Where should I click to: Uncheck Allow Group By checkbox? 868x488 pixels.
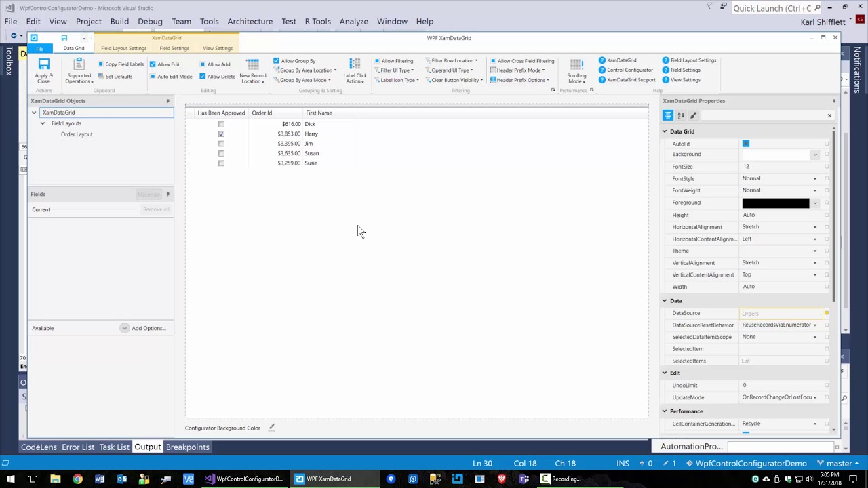point(276,61)
